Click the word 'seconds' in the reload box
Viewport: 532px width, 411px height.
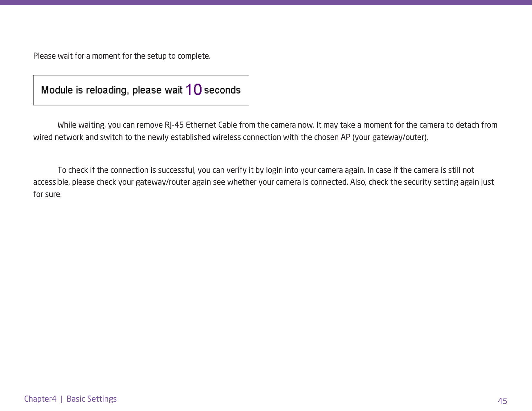pos(222,90)
